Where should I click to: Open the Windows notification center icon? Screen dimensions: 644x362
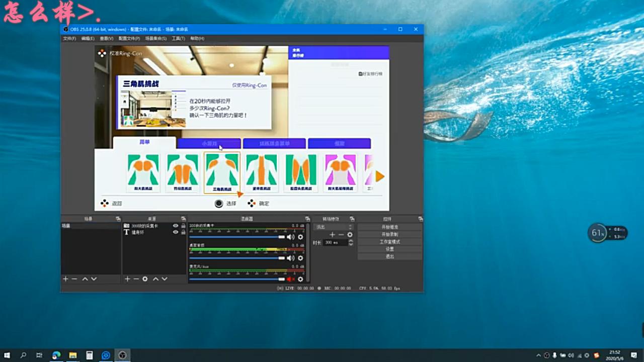634,355
